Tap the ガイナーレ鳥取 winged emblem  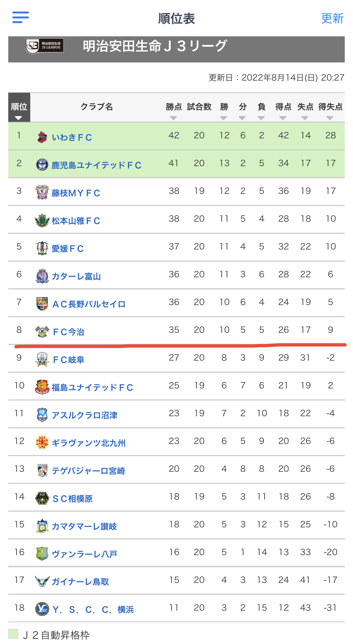point(42,581)
